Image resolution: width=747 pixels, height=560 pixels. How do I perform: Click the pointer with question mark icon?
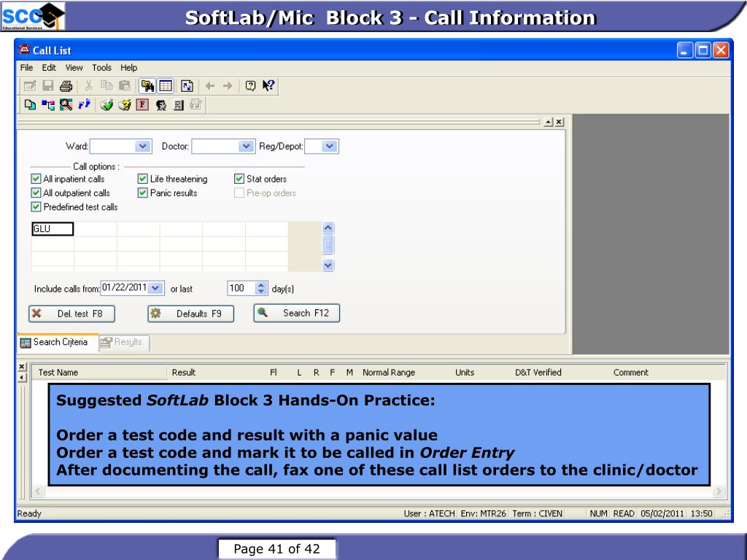point(268,86)
